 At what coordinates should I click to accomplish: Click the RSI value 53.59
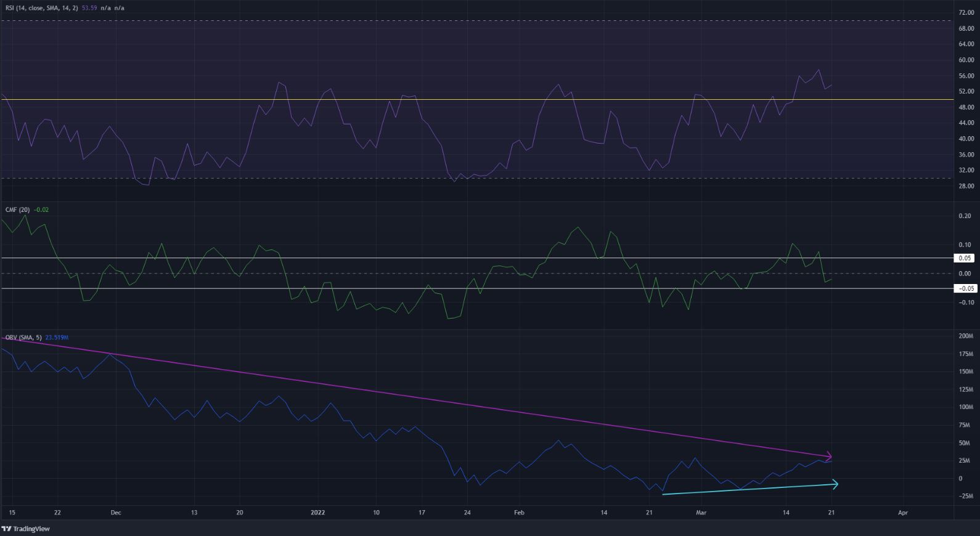coord(91,9)
